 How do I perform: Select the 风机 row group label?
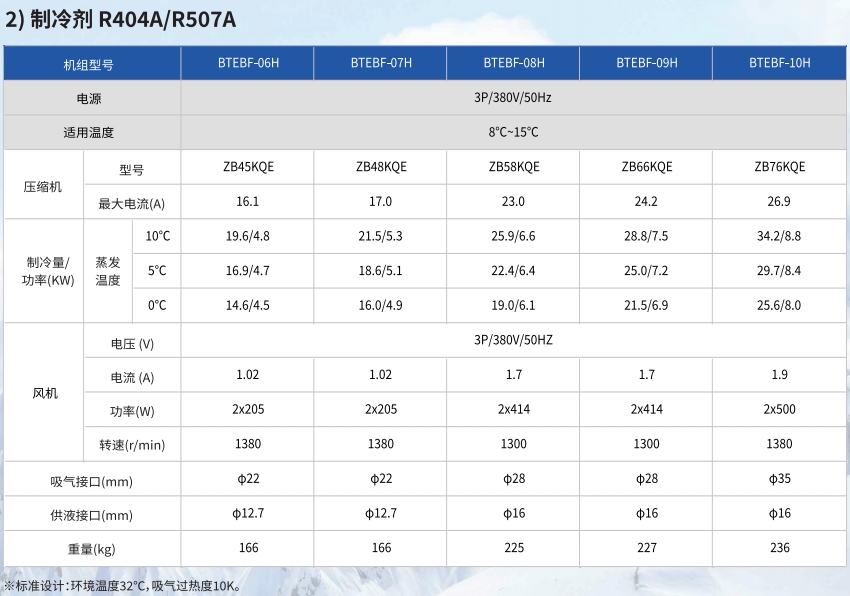(45, 393)
